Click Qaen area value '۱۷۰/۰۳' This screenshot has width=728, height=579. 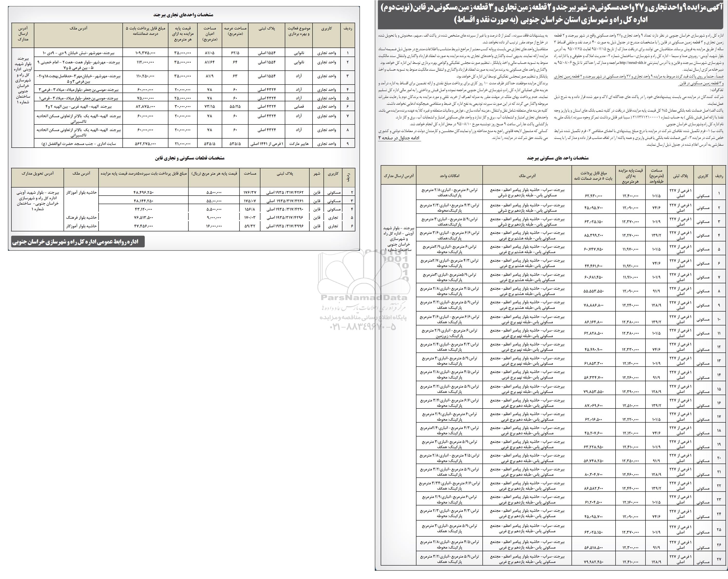[x=250, y=218]
